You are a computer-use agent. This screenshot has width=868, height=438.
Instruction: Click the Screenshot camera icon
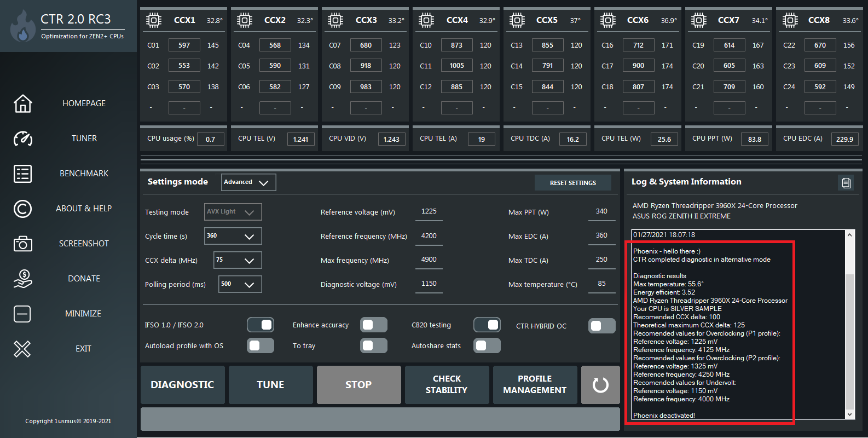[x=22, y=244]
